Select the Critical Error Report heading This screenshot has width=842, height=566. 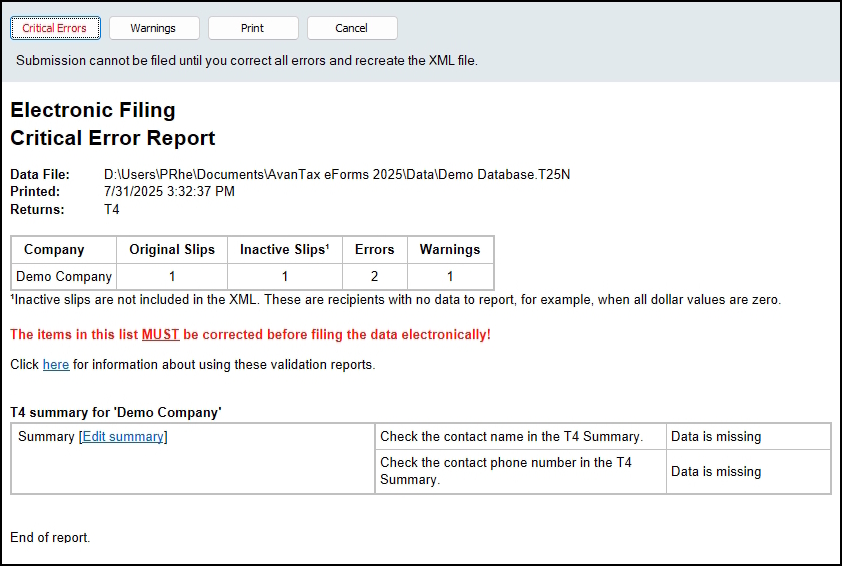point(112,138)
